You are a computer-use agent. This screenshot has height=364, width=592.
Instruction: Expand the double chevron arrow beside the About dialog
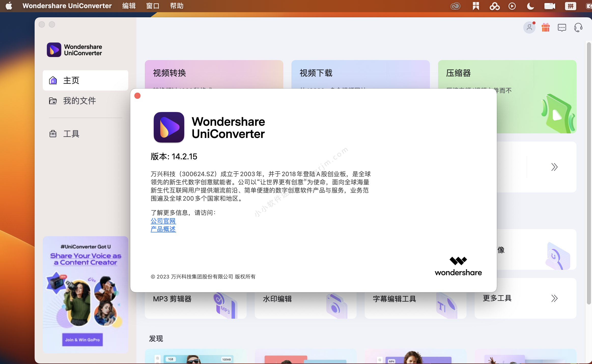coord(554,167)
